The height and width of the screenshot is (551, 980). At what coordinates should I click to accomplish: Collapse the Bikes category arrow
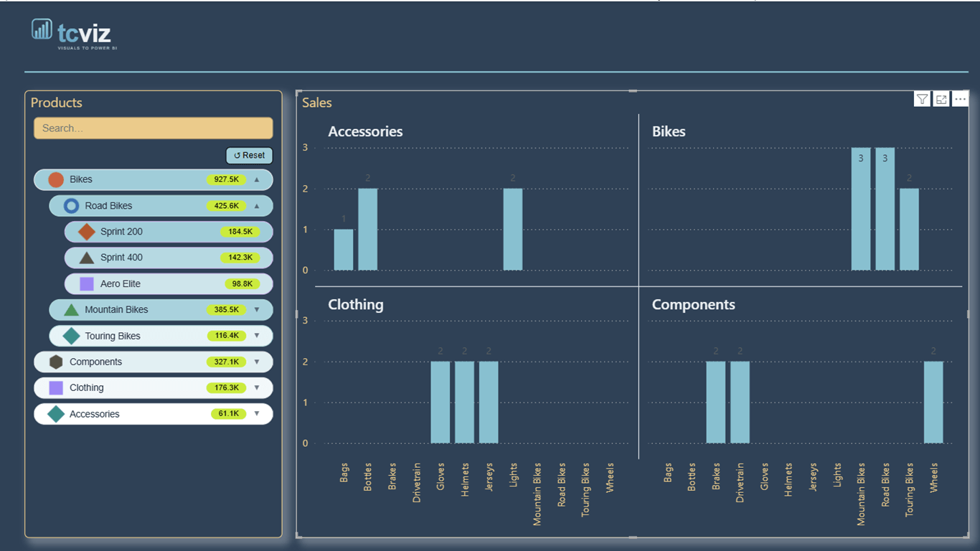click(257, 179)
